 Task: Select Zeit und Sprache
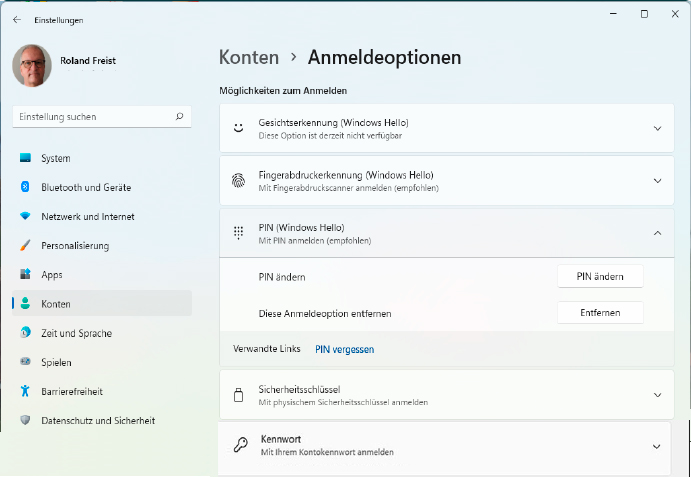point(102,333)
